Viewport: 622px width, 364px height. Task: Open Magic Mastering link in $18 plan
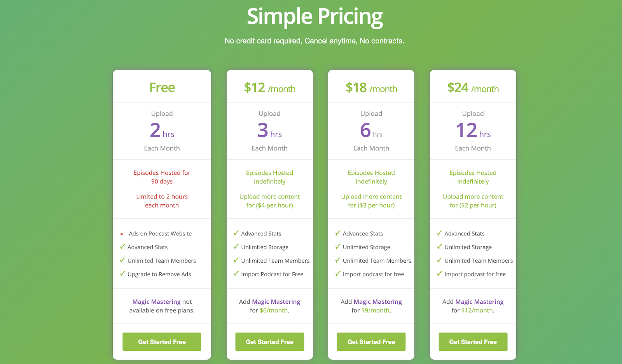pos(378,302)
